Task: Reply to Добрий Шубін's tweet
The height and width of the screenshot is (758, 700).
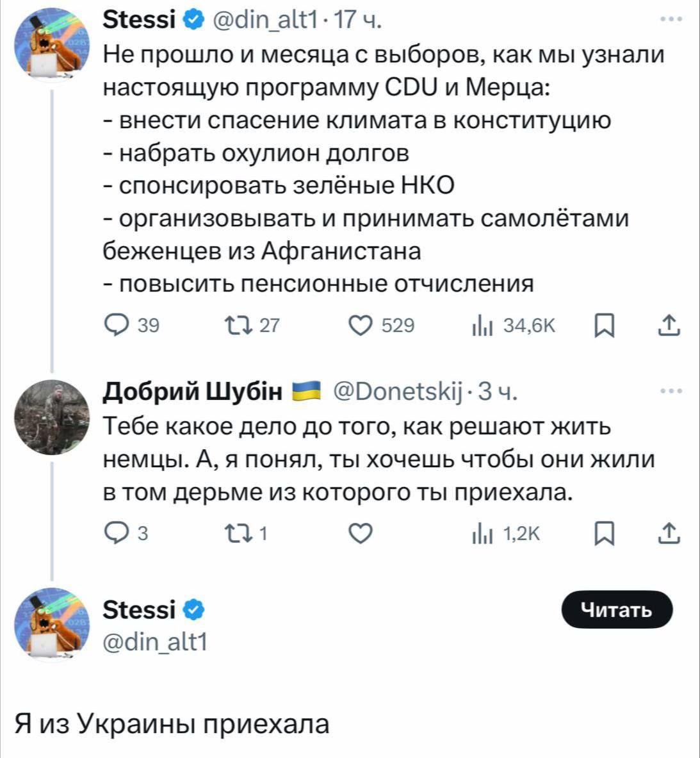Action: (x=116, y=533)
